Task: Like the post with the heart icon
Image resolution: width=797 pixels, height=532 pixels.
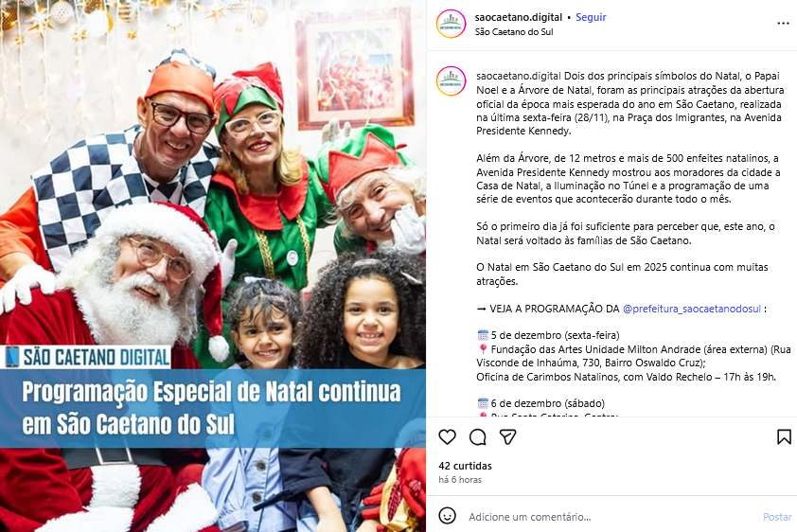Action: (448, 437)
